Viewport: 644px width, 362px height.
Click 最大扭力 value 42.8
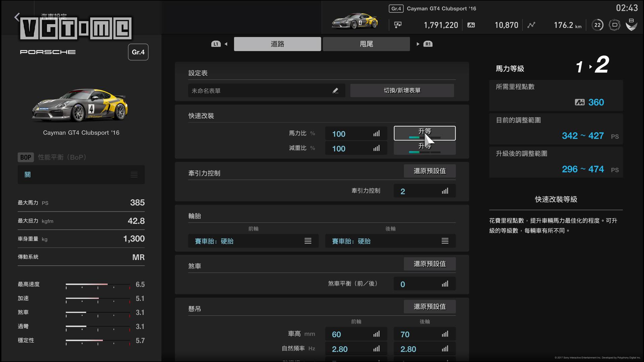(136, 221)
